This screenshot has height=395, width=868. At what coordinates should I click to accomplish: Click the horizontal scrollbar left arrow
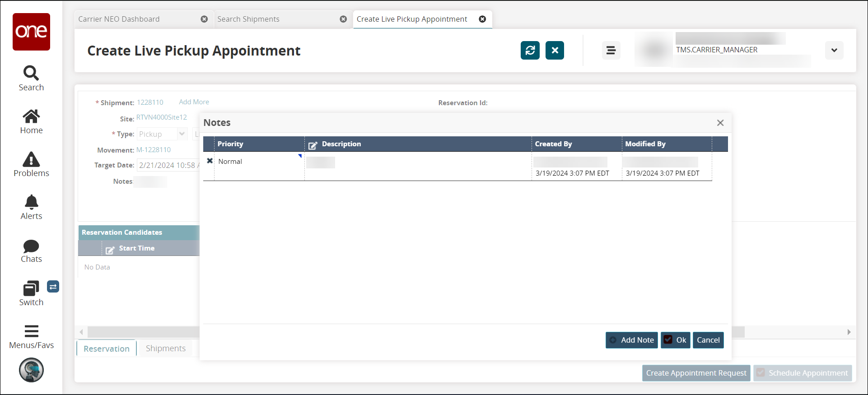[x=81, y=332]
